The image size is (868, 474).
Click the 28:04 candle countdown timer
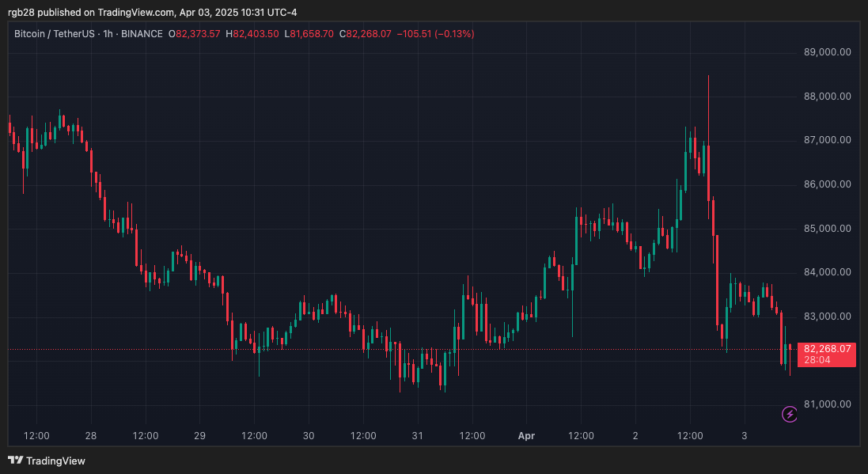(816, 360)
